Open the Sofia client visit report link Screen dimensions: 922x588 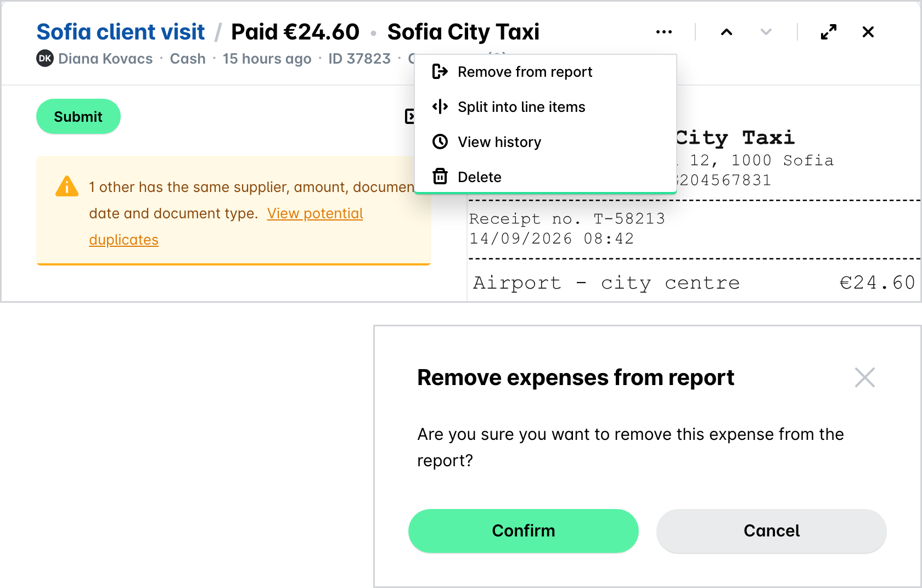pos(121,32)
